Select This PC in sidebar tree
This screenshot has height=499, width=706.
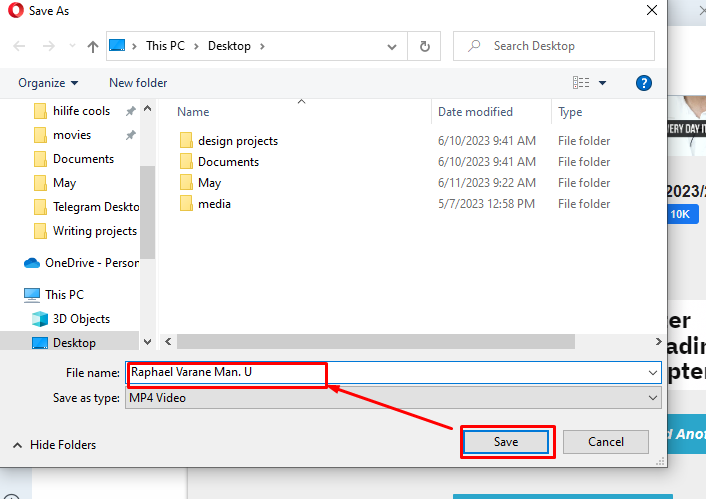[64, 295]
